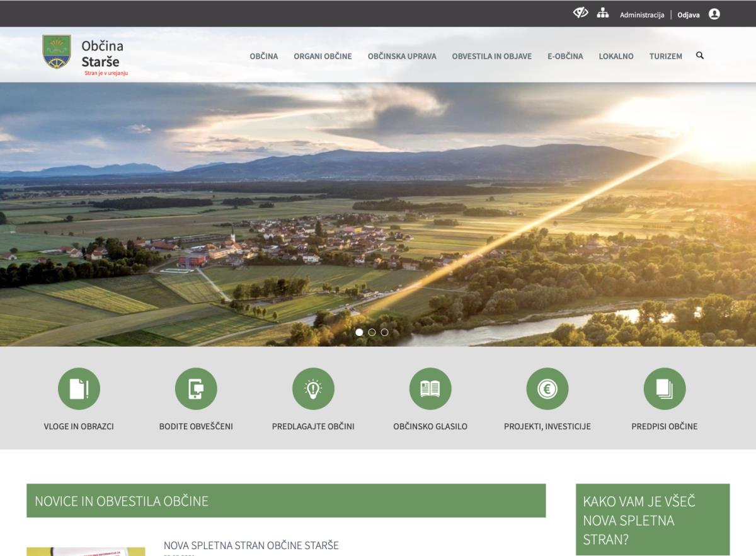Open the TURIZEM menu
This screenshot has width=756, height=556.
click(666, 56)
